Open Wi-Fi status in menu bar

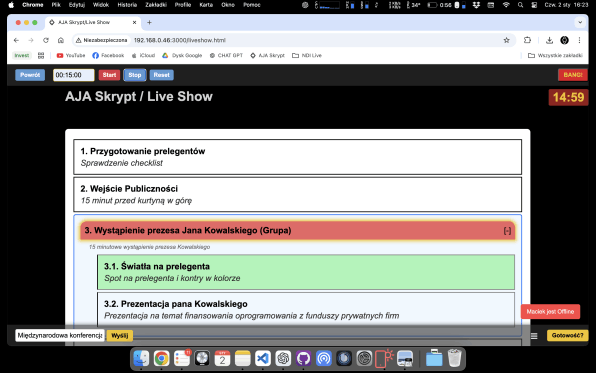point(506,5)
